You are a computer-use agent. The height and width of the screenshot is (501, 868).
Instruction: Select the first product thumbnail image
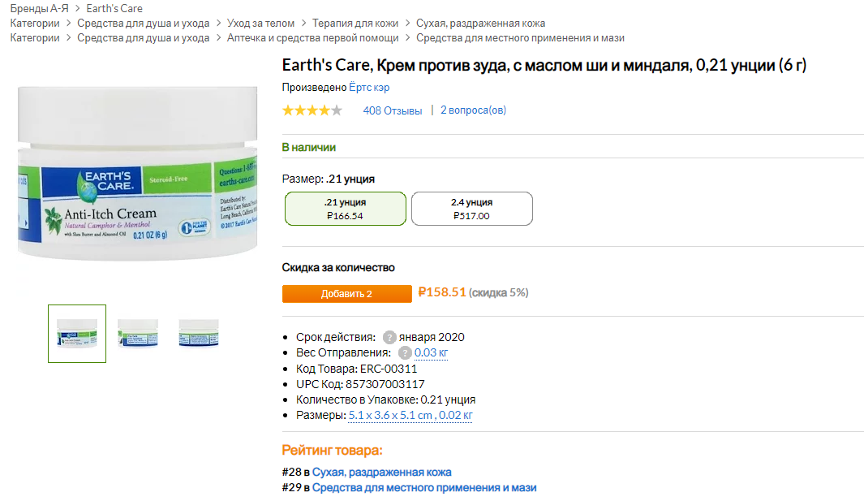pyautogui.click(x=77, y=333)
